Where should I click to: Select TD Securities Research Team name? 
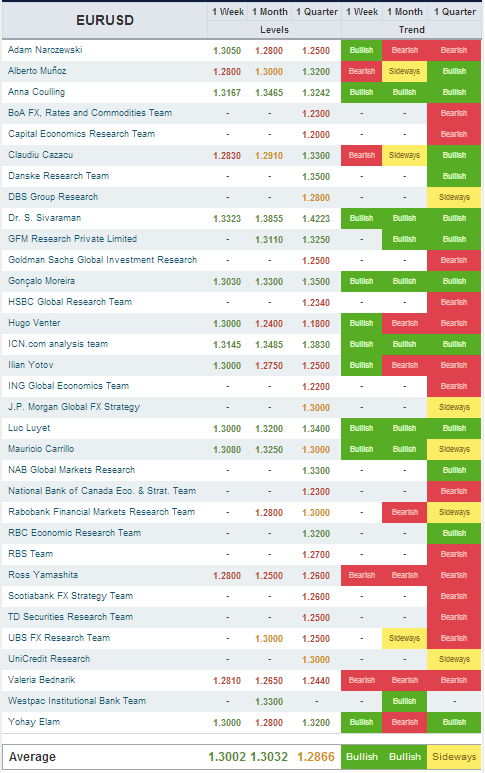point(70,617)
